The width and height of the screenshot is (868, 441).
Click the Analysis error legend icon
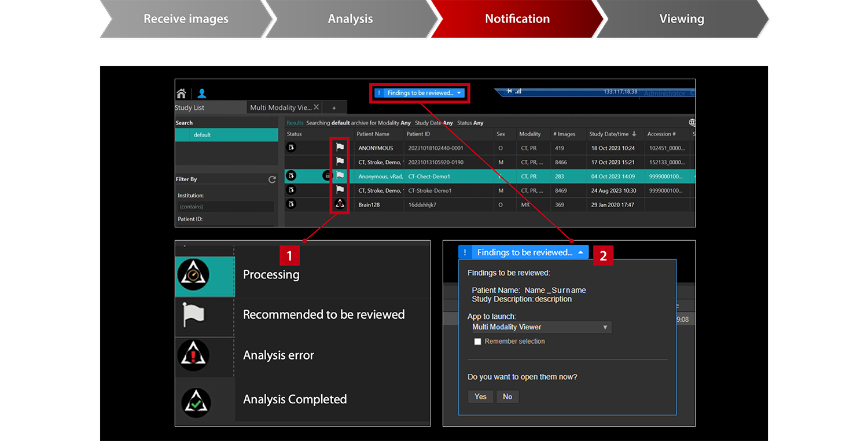tap(193, 355)
